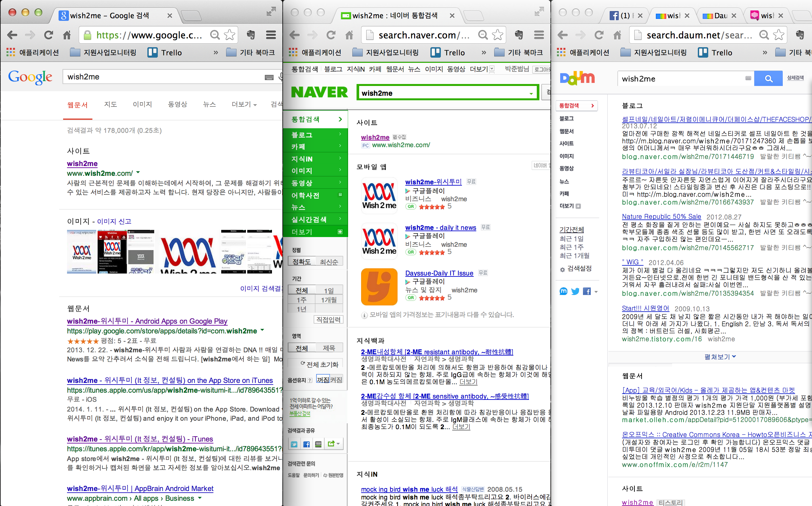Reload the Daum search page

[599, 35]
